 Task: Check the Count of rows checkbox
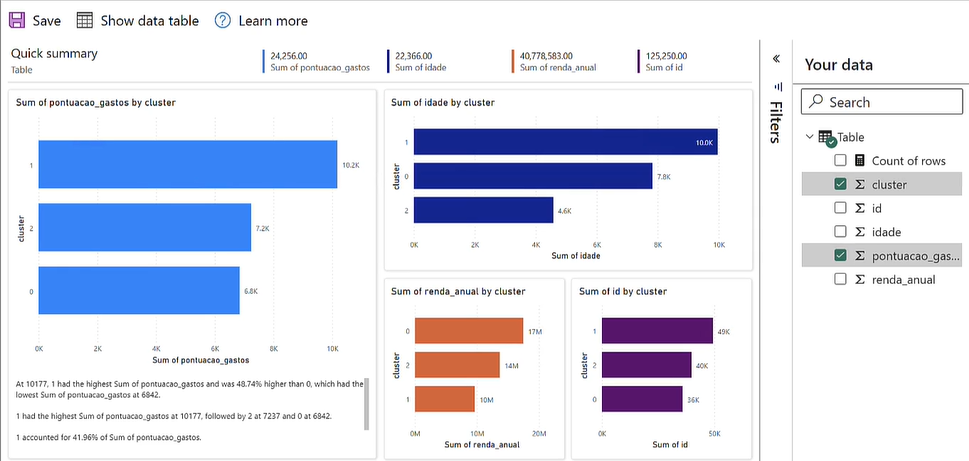pos(840,161)
